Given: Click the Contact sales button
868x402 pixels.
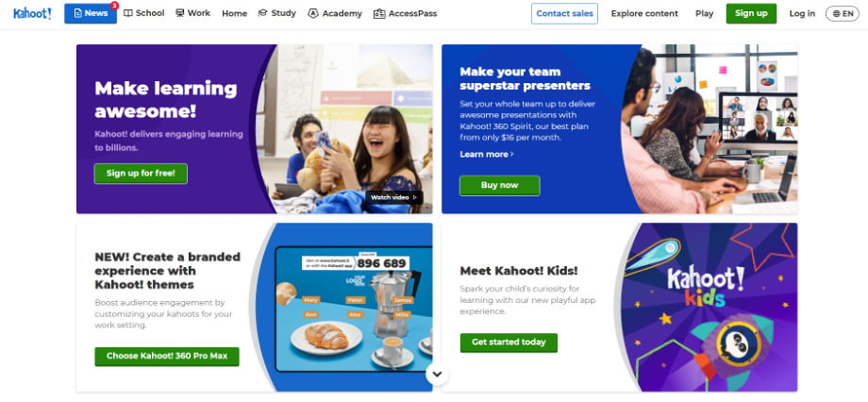Looking at the screenshot, I should [564, 13].
